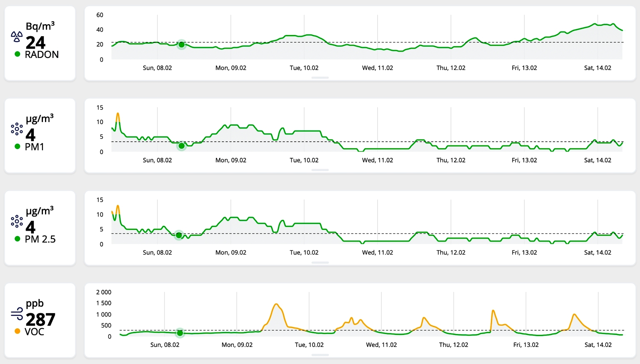Select the green data marker on PM1 chart
Viewport: 640px width, 364px height.
click(181, 146)
